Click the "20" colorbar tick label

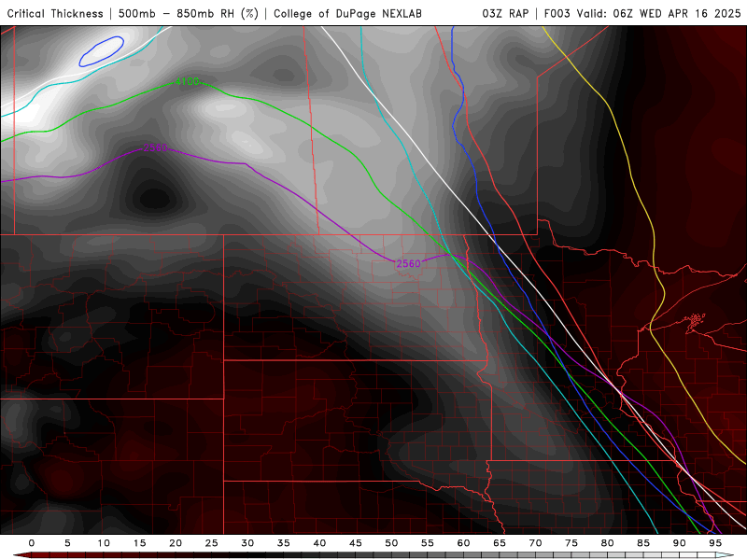coord(176,543)
